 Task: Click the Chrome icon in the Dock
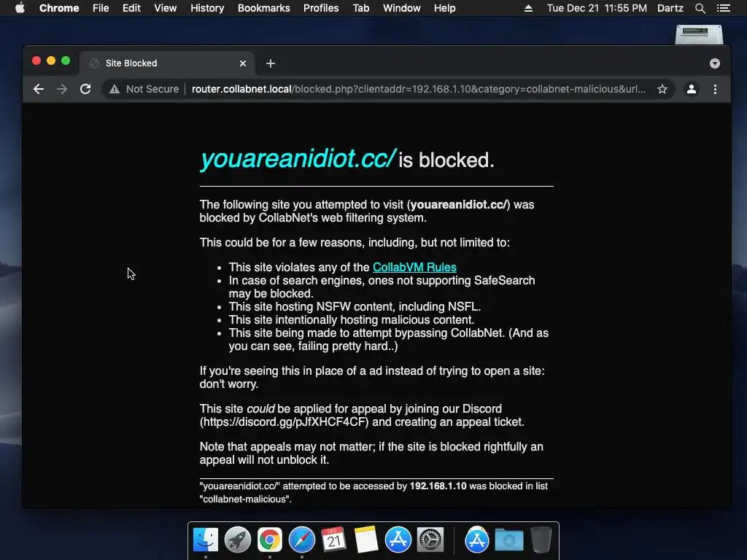coord(270,540)
